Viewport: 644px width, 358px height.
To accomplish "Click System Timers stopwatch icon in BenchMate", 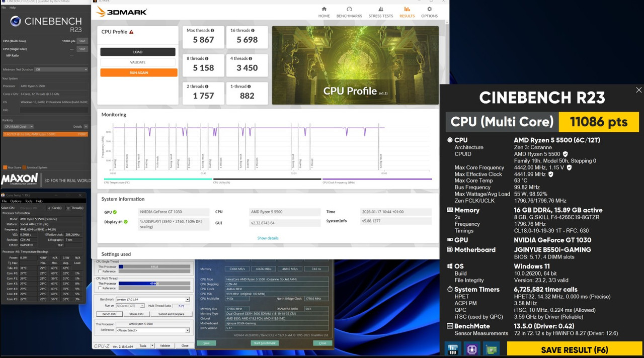I will [x=450, y=290].
